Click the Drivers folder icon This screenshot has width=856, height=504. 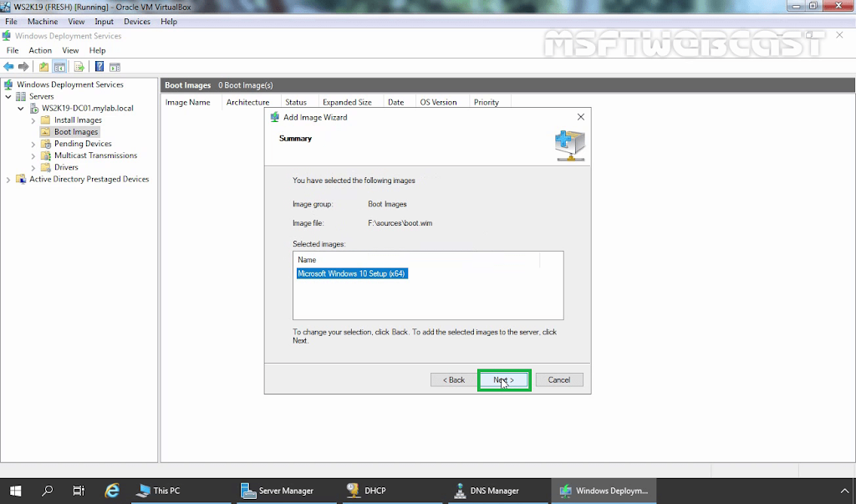(46, 167)
